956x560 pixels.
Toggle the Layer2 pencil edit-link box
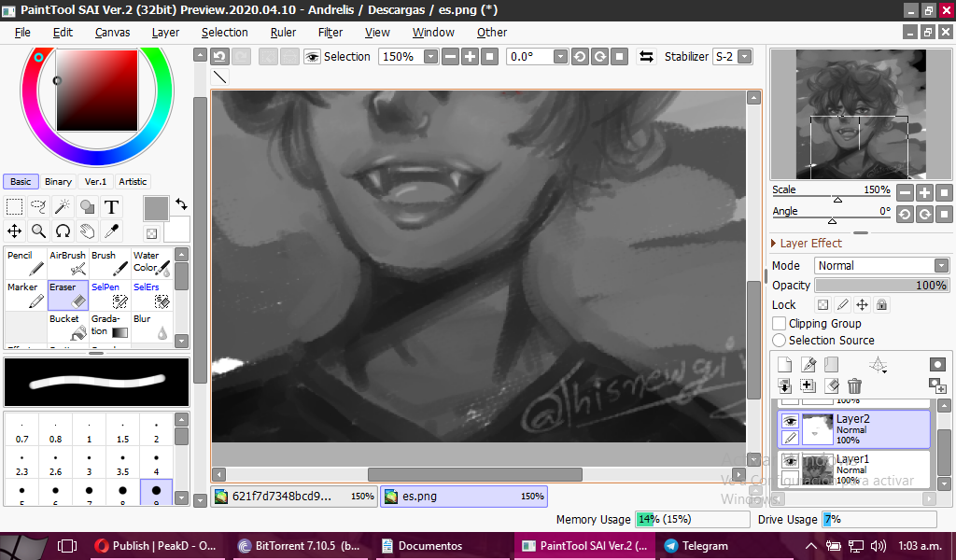[790, 438]
